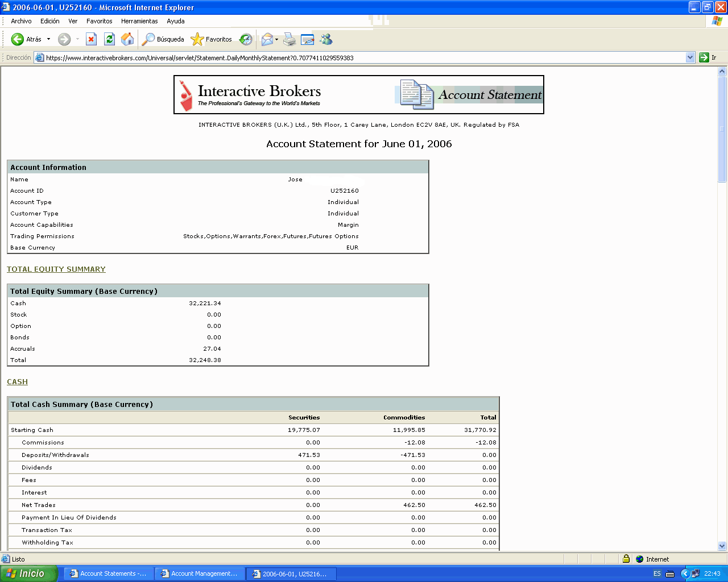This screenshot has height=582, width=728.
Task: Click the Messenger people icon in toolbar
Action: pos(326,39)
